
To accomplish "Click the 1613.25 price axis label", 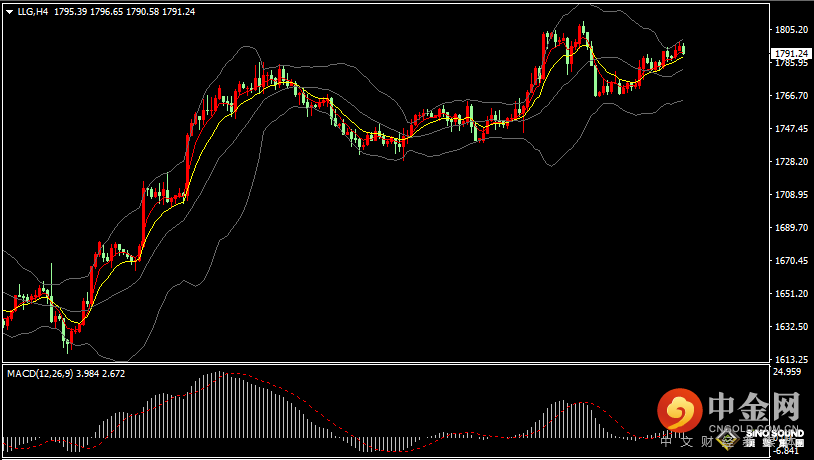I will [790, 360].
